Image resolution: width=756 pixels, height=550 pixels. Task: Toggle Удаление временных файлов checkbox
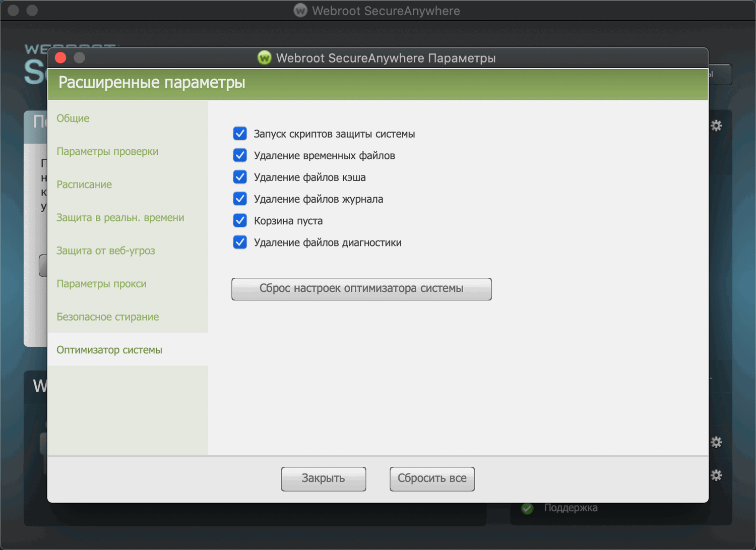(x=240, y=155)
